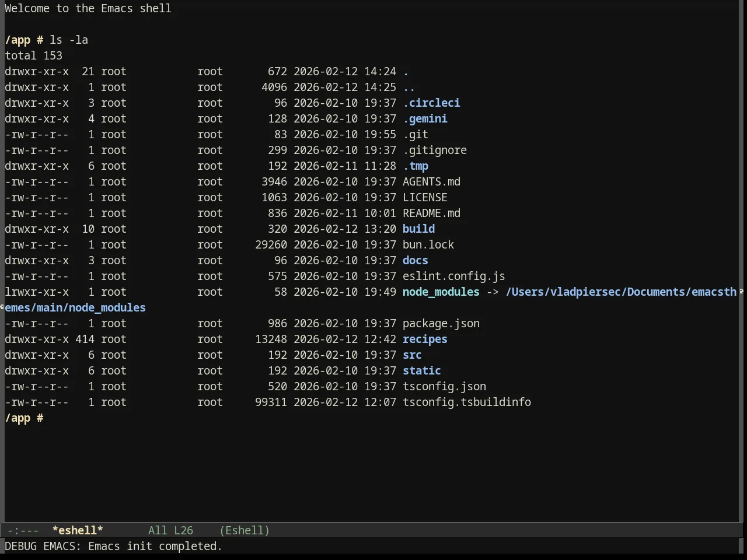Click the file size 99311
747x560 pixels.
[271, 402]
